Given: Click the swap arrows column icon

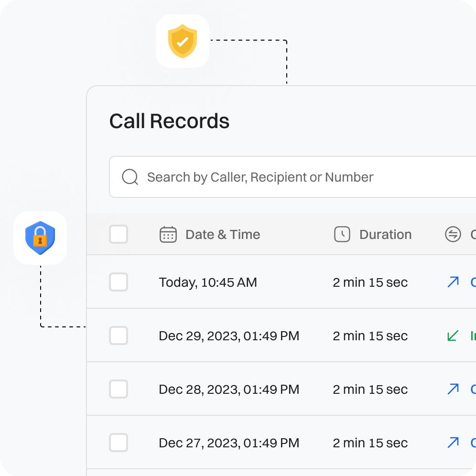Looking at the screenshot, I should click(x=453, y=235).
